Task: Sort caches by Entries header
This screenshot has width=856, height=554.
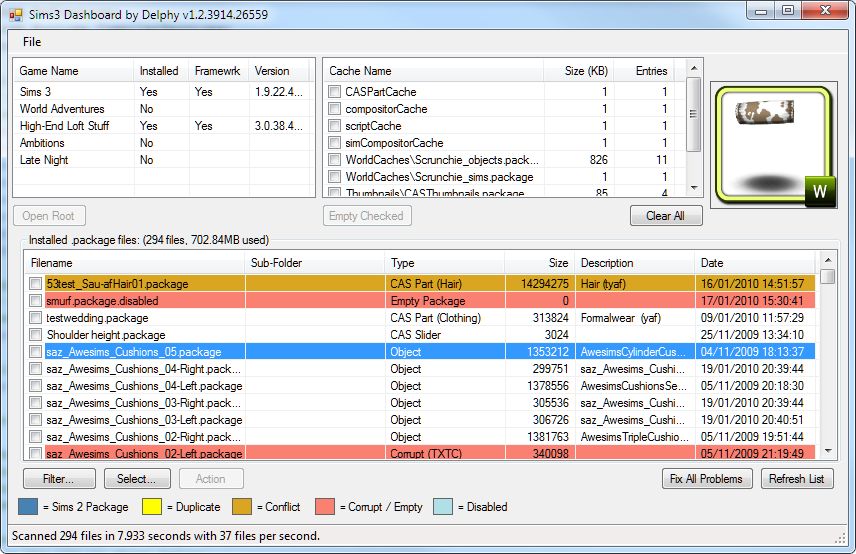Action: [x=644, y=71]
